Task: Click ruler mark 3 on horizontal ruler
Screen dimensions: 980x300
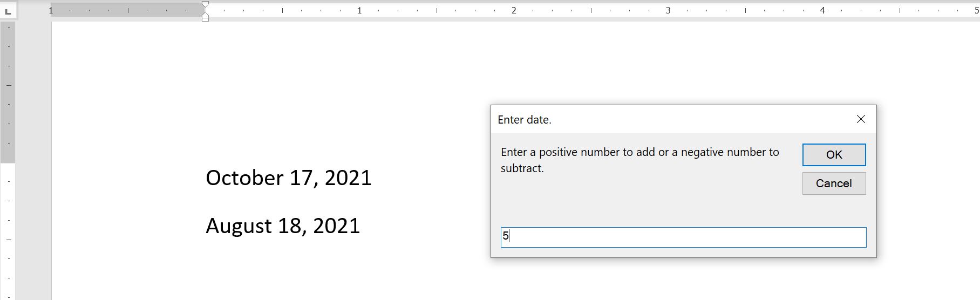Action: (668, 10)
